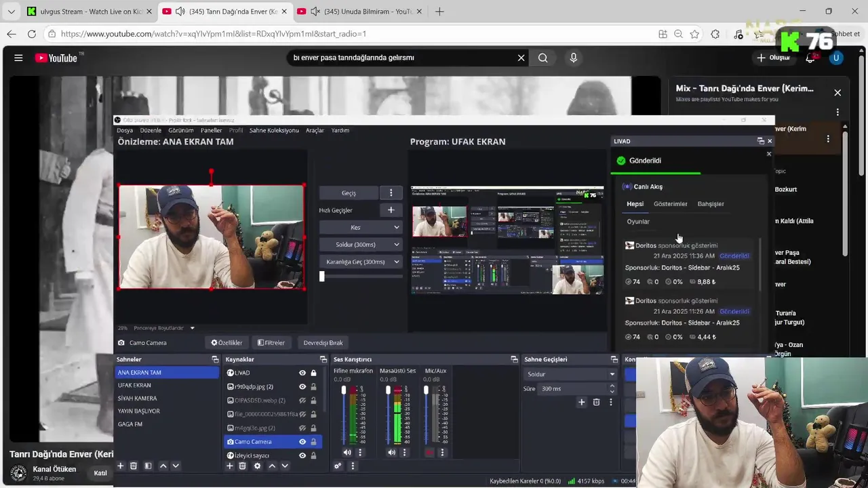Open the Düzenle menu

(x=151, y=130)
